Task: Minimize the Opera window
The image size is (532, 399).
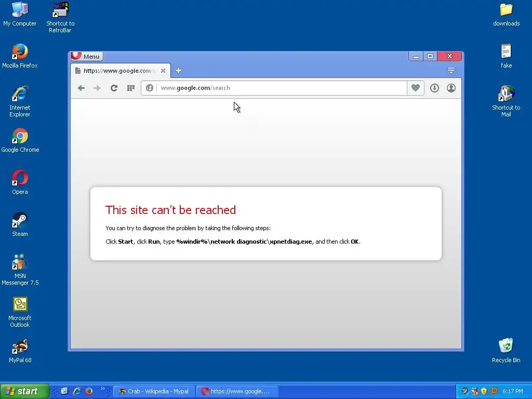Action: [416, 56]
